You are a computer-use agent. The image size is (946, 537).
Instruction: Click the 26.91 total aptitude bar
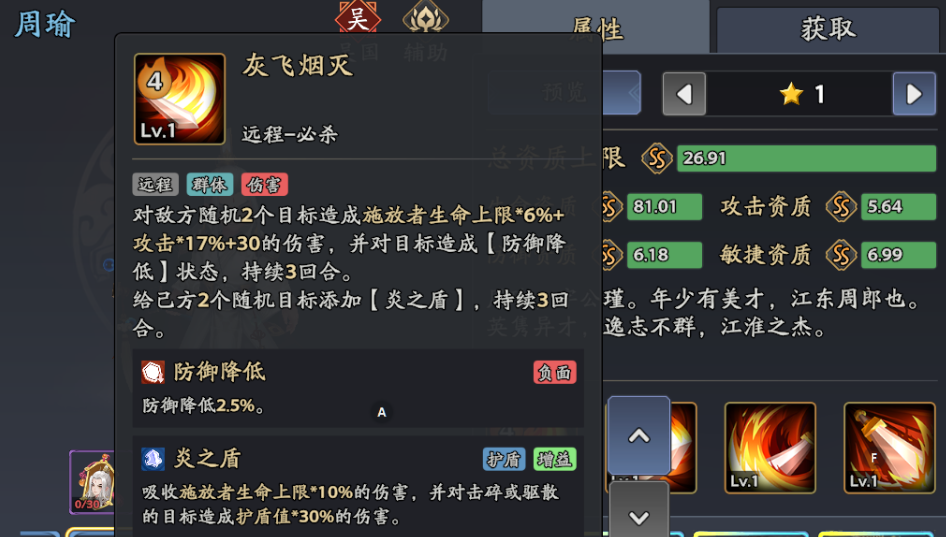click(807, 159)
